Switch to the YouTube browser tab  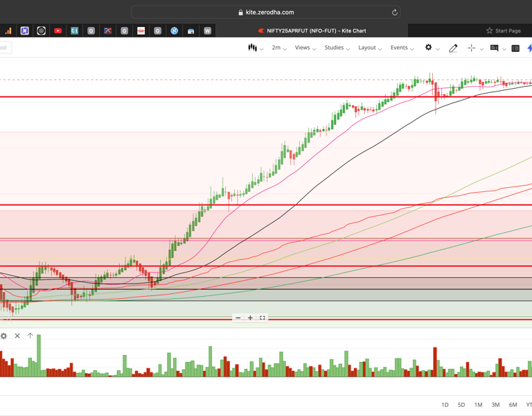pos(57,31)
